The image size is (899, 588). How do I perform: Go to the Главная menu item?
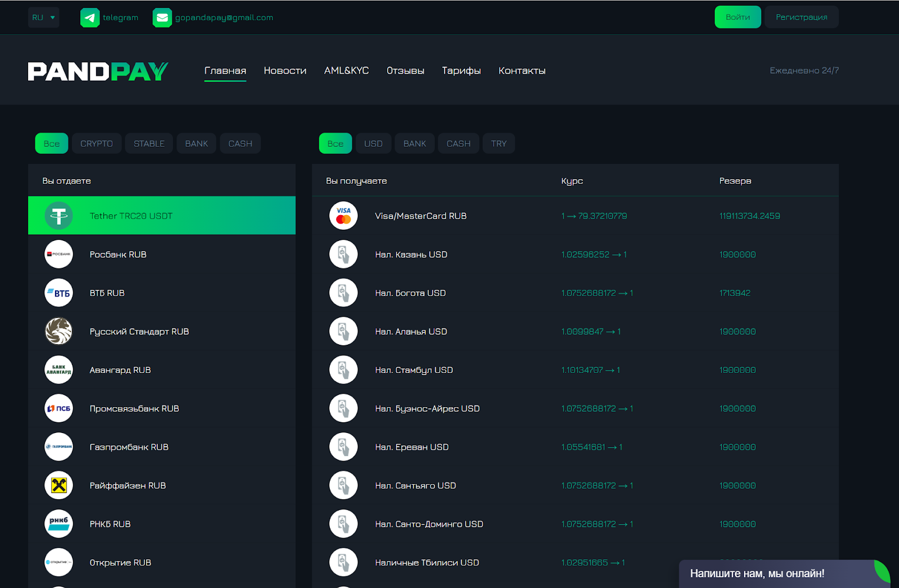pos(225,71)
